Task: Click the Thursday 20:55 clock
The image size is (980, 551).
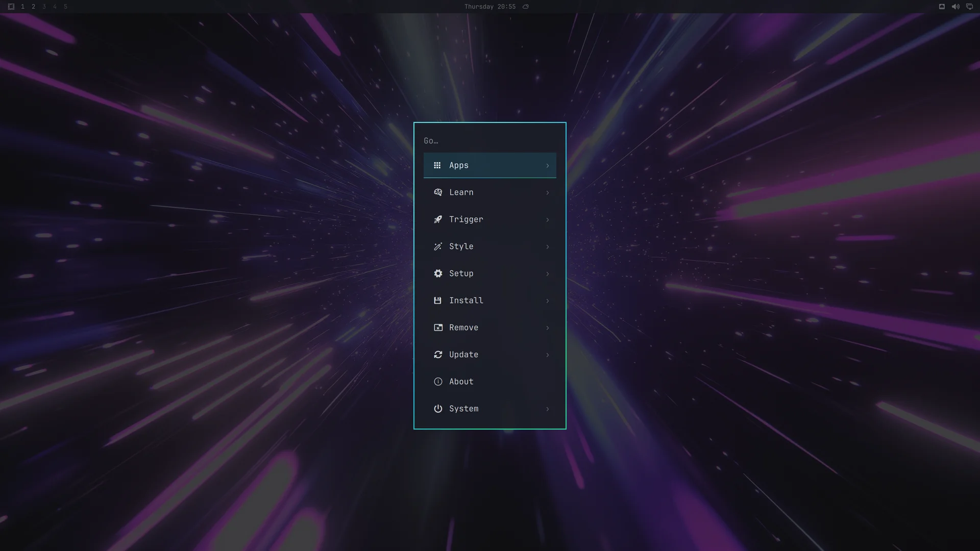Action: (x=490, y=7)
